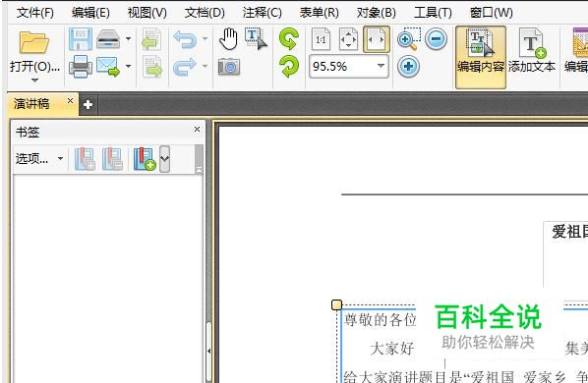
Task: Open the 文件(F) menu
Action: [34, 13]
